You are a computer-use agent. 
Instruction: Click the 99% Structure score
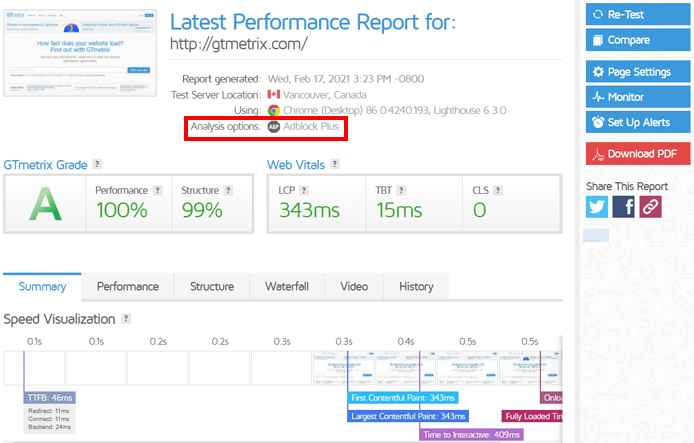tap(202, 210)
